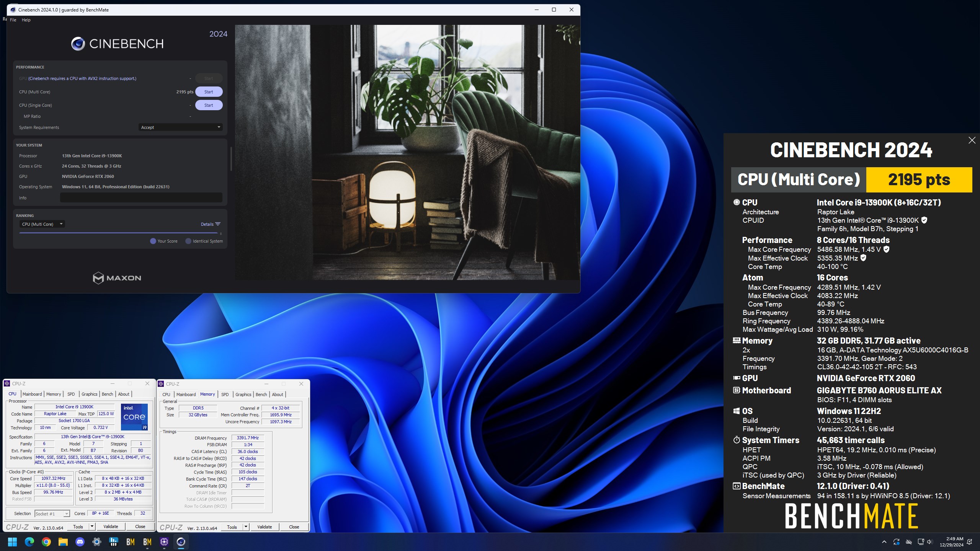Open the Ranking CPU (Multi Core) dropdown

pos(42,224)
